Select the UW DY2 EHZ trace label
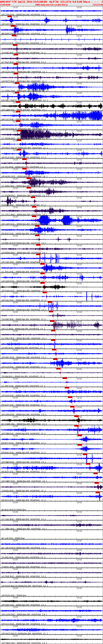Screen dimensions: 103x644 (24, 43)
